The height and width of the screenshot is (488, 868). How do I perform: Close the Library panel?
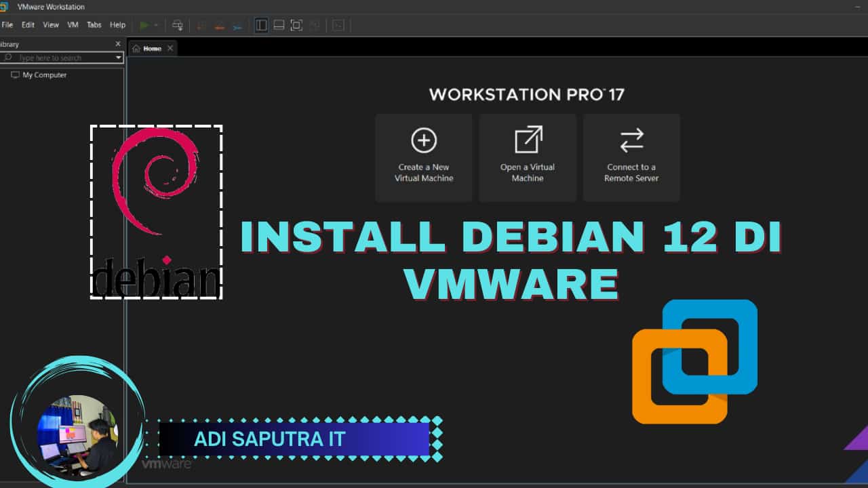tap(118, 44)
